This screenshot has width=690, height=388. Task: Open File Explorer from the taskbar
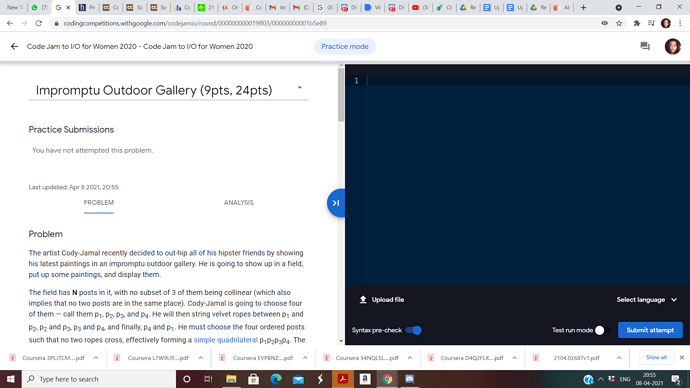point(231,379)
